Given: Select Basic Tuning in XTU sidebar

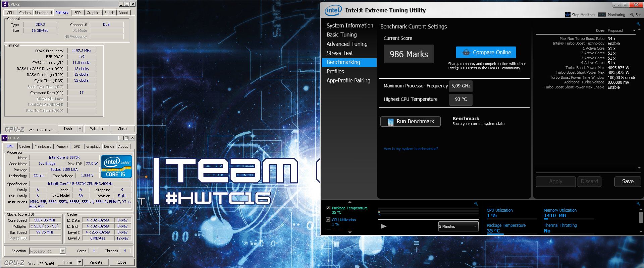Looking at the screenshot, I should (x=341, y=35).
